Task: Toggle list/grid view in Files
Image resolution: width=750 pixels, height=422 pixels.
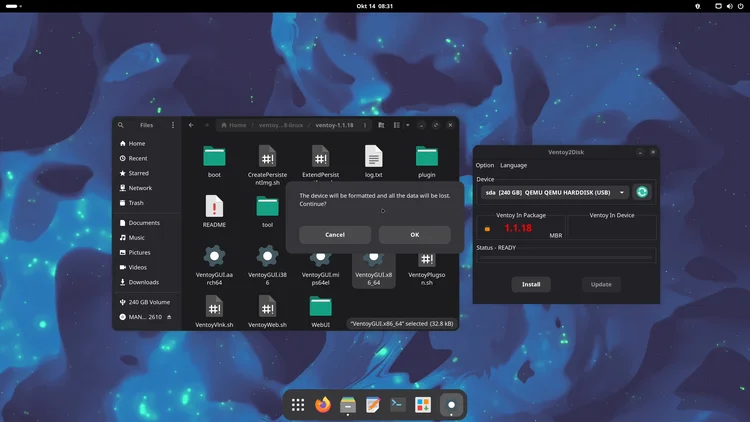Action: click(x=397, y=125)
